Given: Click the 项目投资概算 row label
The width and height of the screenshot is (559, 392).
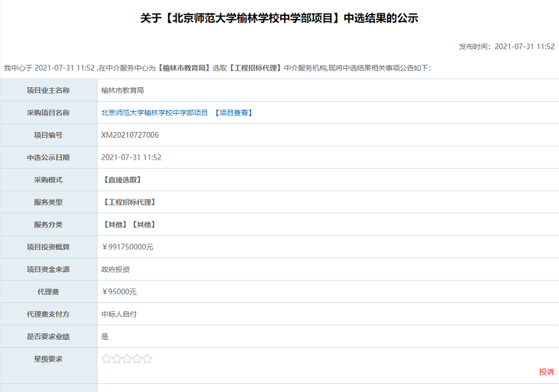Looking at the screenshot, I should [48, 247].
